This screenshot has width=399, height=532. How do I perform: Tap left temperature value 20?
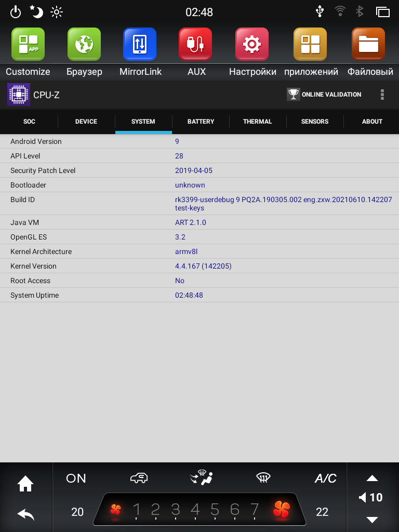(x=77, y=512)
